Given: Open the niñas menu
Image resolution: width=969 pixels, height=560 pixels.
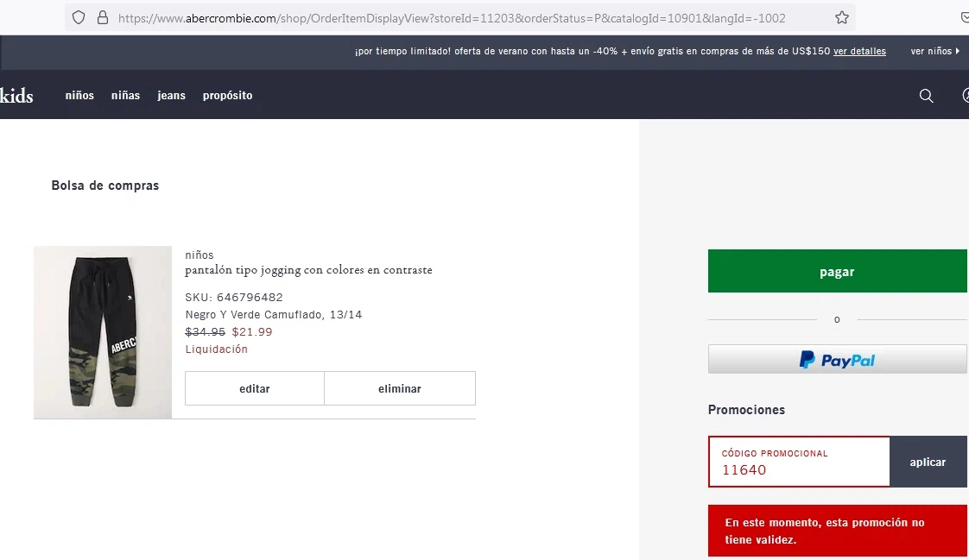Looking at the screenshot, I should tap(125, 96).
